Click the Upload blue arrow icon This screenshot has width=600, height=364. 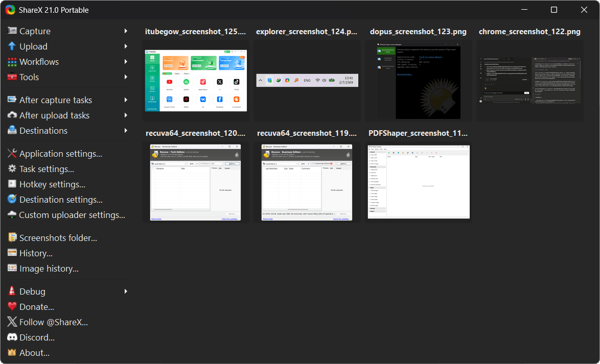point(12,46)
